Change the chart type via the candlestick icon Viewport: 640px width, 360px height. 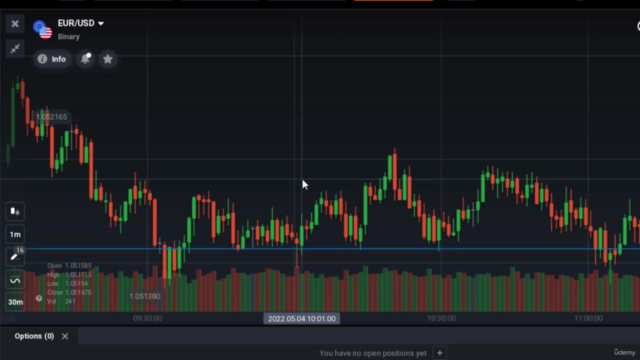click(x=15, y=211)
